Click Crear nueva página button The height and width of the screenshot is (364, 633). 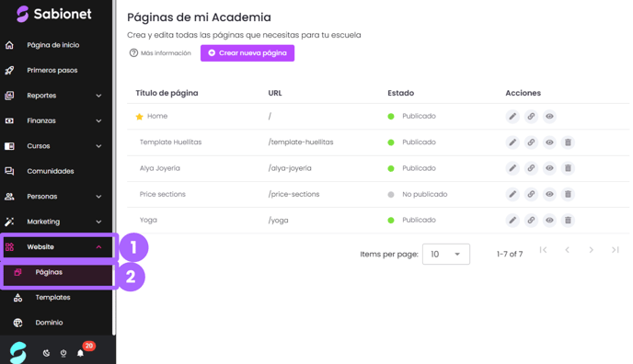(x=247, y=53)
